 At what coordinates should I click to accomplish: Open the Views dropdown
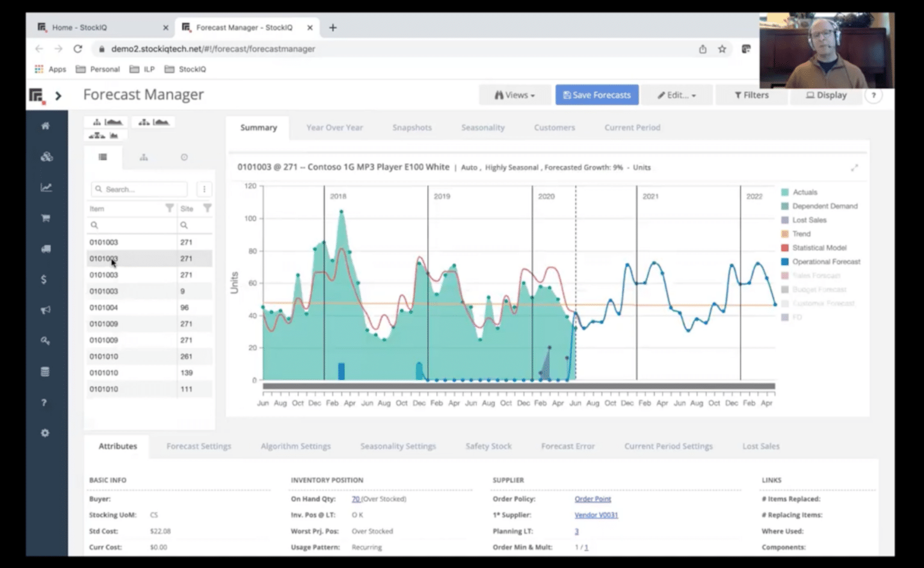[514, 94]
